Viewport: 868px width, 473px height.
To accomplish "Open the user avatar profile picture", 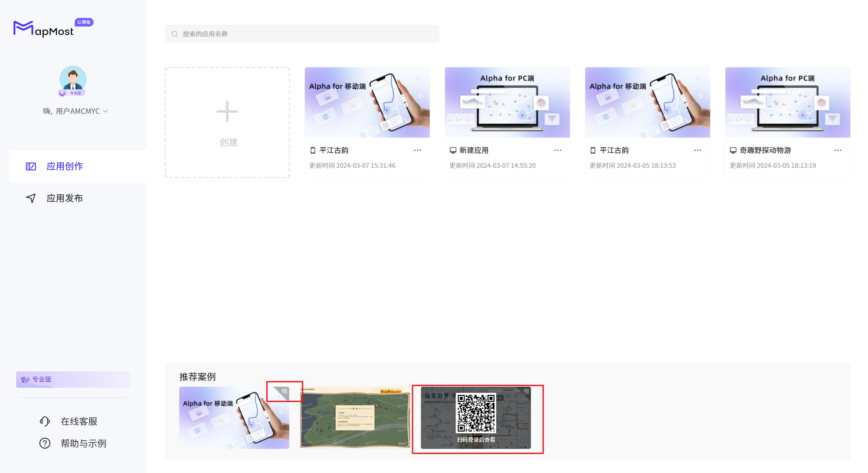I will pyautogui.click(x=73, y=79).
